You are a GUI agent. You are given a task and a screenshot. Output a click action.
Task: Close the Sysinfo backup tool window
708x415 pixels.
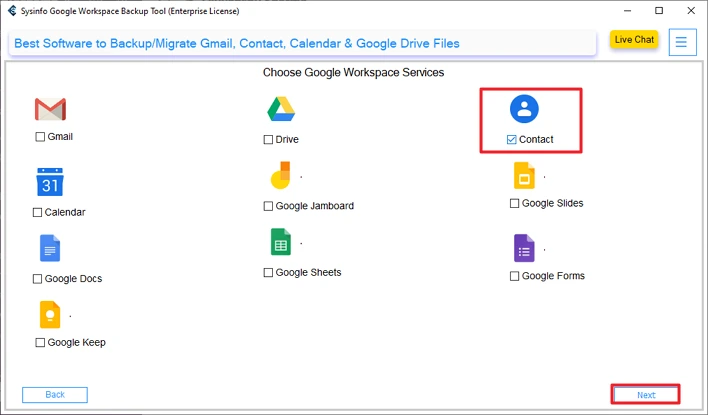coord(691,10)
